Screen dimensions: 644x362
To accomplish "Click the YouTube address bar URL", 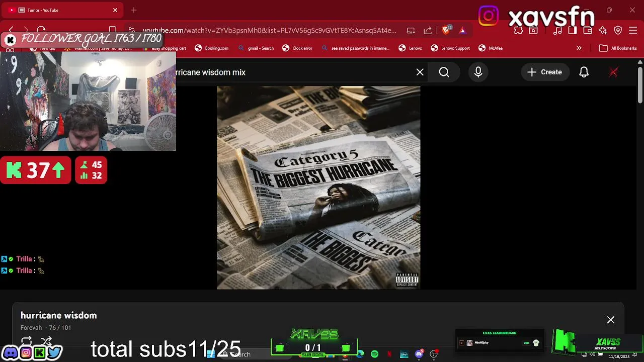I will 269,30.
